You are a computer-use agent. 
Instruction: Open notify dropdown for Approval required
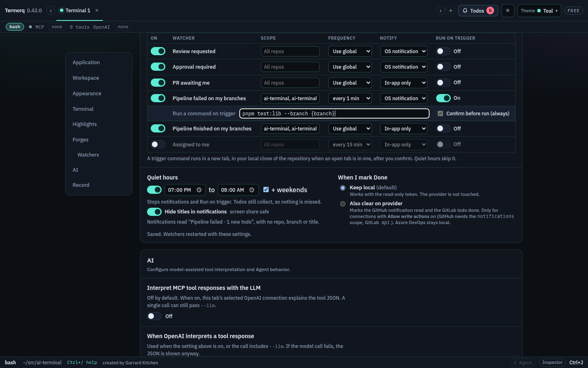(x=403, y=67)
